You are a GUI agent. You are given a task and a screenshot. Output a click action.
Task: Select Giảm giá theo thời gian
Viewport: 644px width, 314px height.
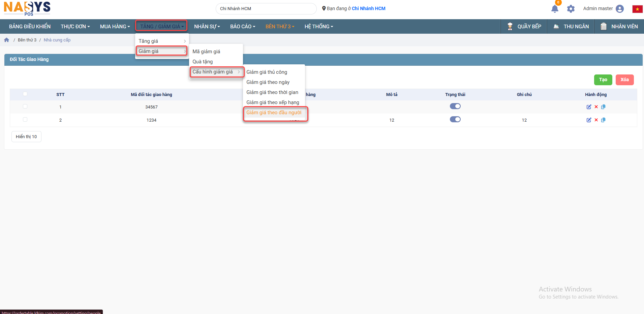[x=274, y=92]
